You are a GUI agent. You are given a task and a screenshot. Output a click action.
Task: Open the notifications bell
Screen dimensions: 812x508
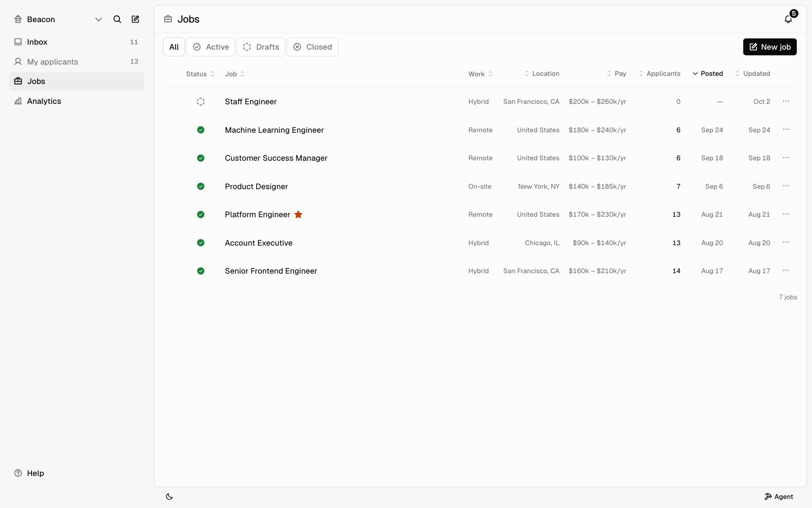(788, 19)
